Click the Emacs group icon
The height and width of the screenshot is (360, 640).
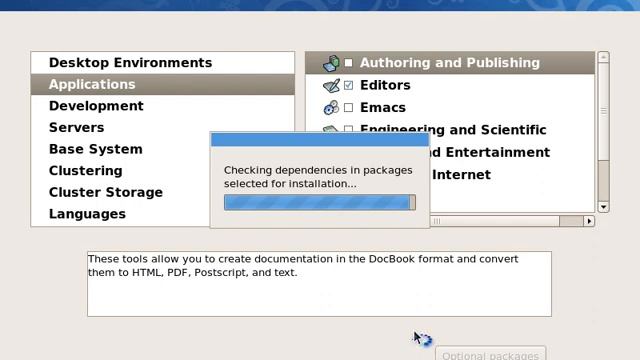point(331,108)
